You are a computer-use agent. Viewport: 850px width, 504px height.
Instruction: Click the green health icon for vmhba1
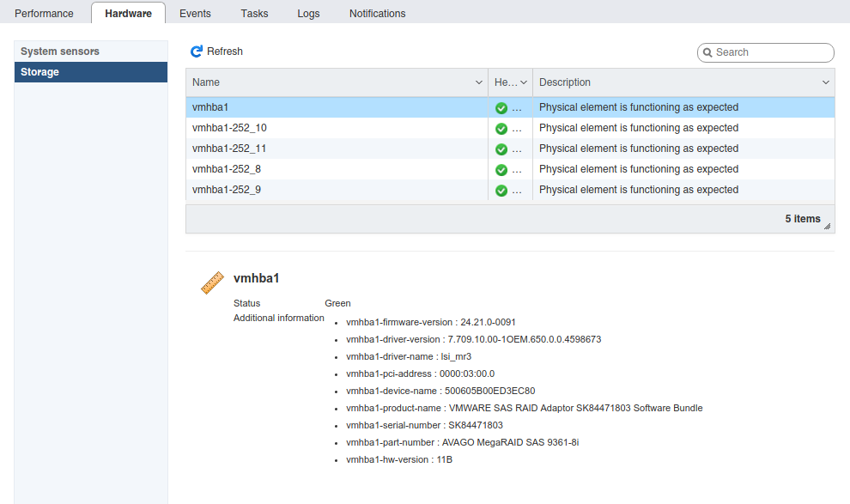point(501,108)
